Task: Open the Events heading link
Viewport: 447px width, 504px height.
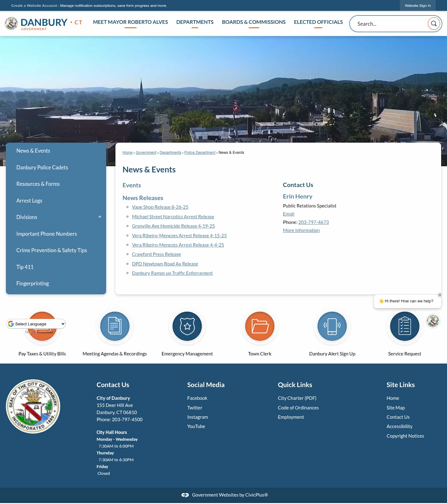Action: coord(132,185)
